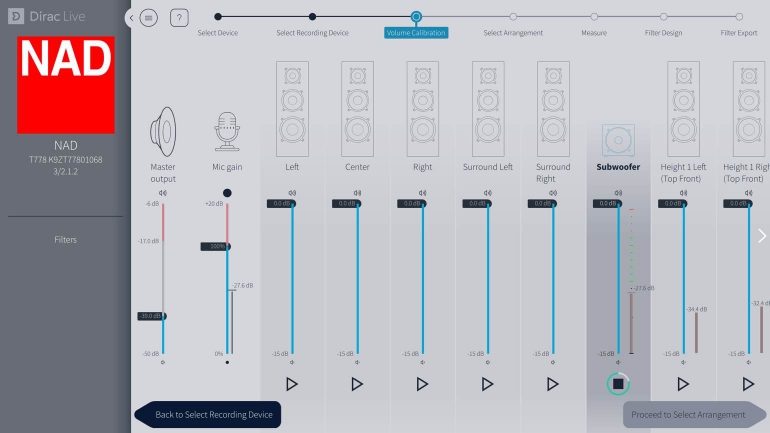Collapse the left sidebar panel
The height and width of the screenshot is (433, 770).
tap(131, 18)
